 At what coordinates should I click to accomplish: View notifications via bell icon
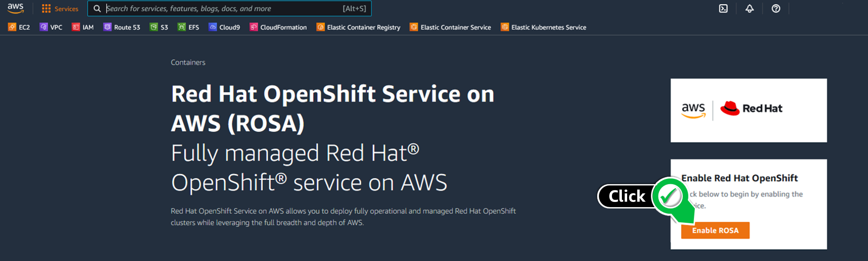tap(750, 8)
